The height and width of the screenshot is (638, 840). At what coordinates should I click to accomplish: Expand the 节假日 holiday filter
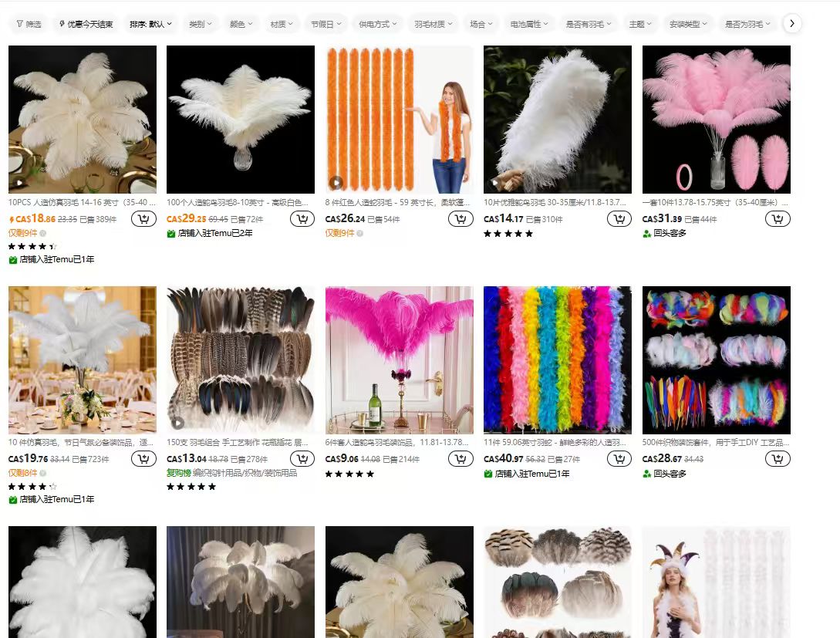click(x=326, y=24)
